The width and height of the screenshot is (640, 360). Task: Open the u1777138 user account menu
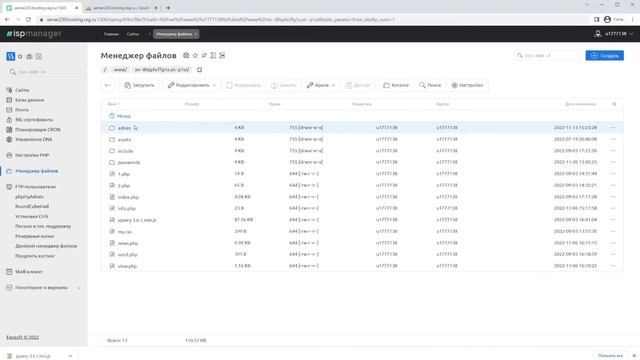pyautogui.click(x=613, y=34)
